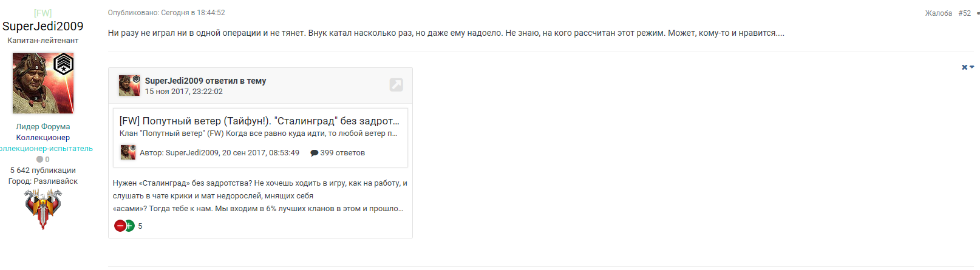
Task: Open post permalink #52
Action: coord(964,13)
